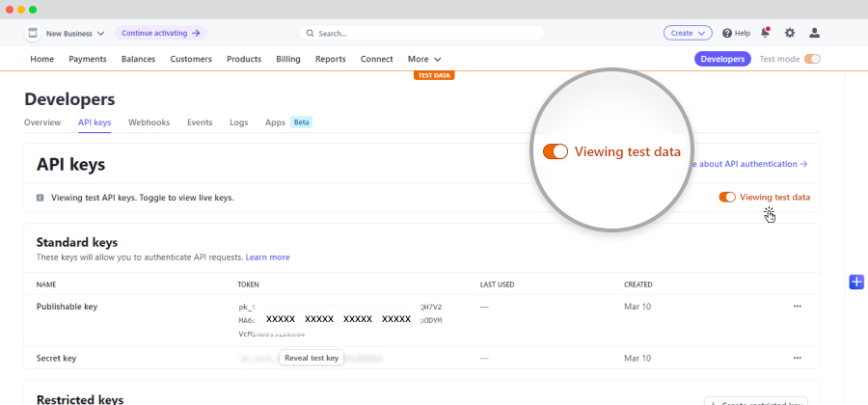Open the Create dropdown button
Viewport: 868px width, 405px height.
pyautogui.click(x=688, y=33)
